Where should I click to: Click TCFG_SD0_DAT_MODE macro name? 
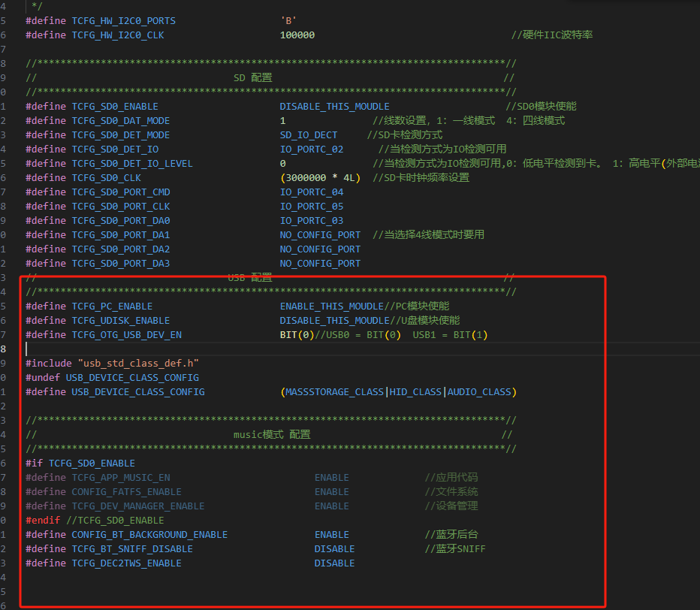[x=121, y=121]
